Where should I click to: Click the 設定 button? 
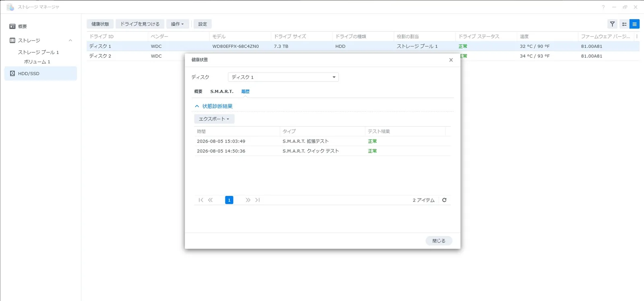pyautogui.click(x=202, y=24)
